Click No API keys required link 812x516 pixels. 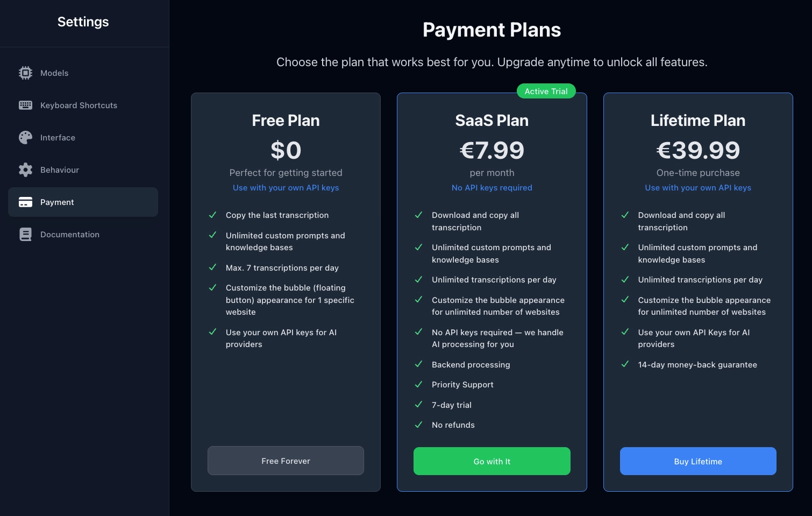(x=492, y=187)
